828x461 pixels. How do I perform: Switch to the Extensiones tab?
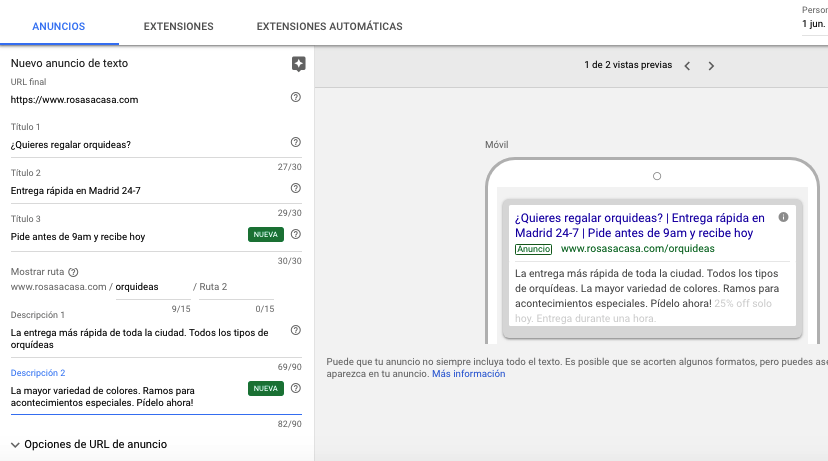click(178, 26)
